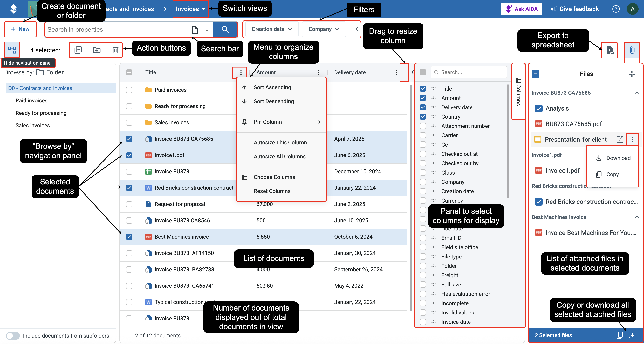Uncheck the Country column checkbox
The image size is (644, 344).
click(423, 116)
